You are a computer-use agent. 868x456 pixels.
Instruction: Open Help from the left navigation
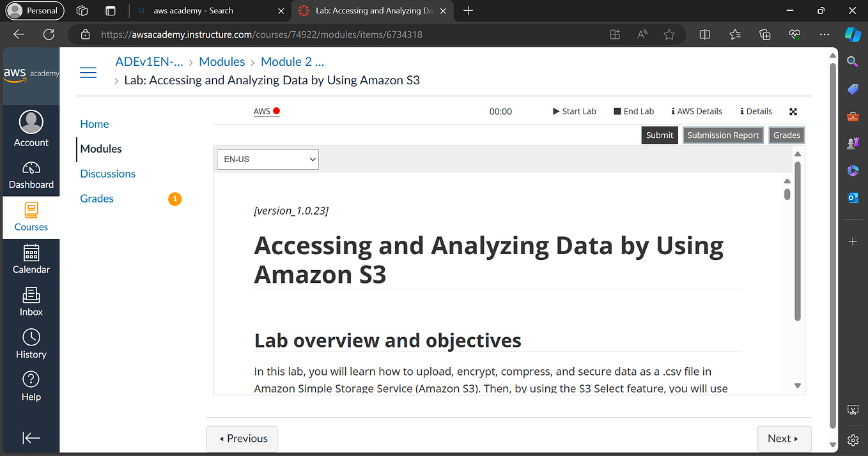(31, 385)
